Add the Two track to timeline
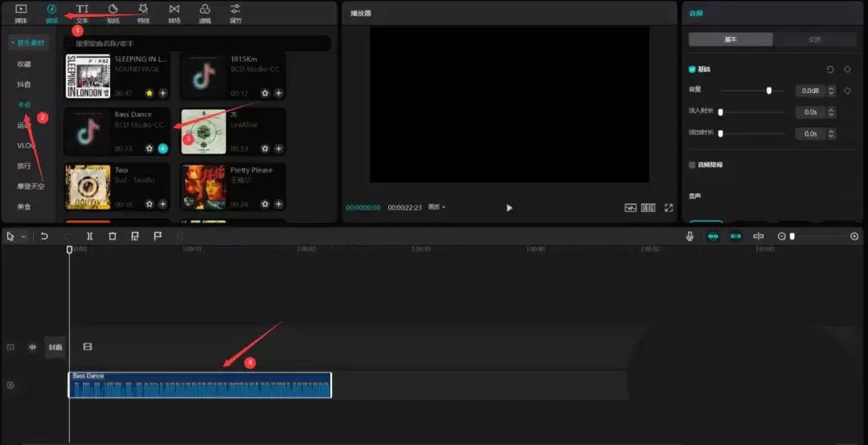The image size is (868, 445). pos(162,204)
